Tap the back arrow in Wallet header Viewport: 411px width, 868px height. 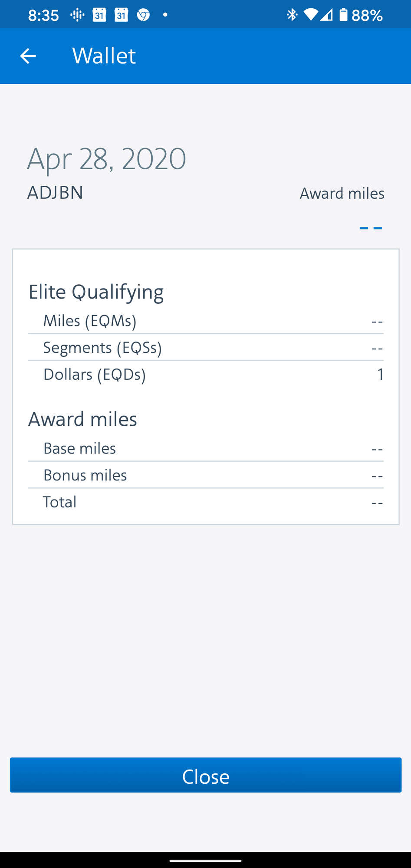pos(28,56)
